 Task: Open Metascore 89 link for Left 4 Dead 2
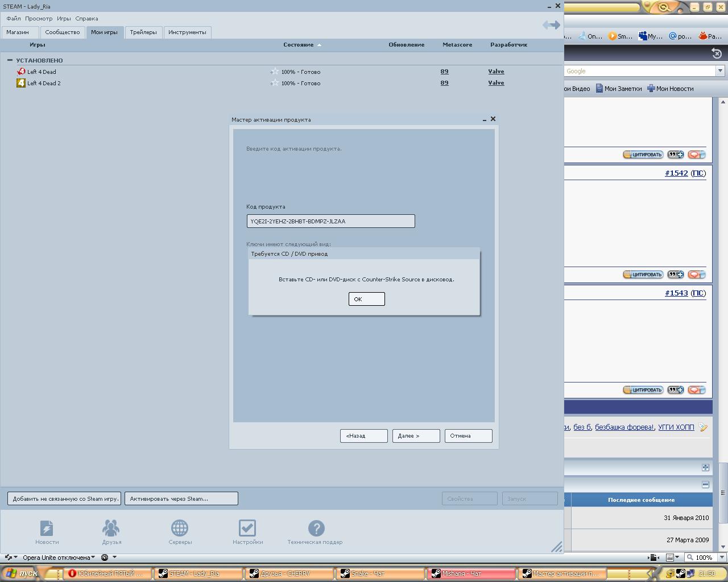(444, 83)
